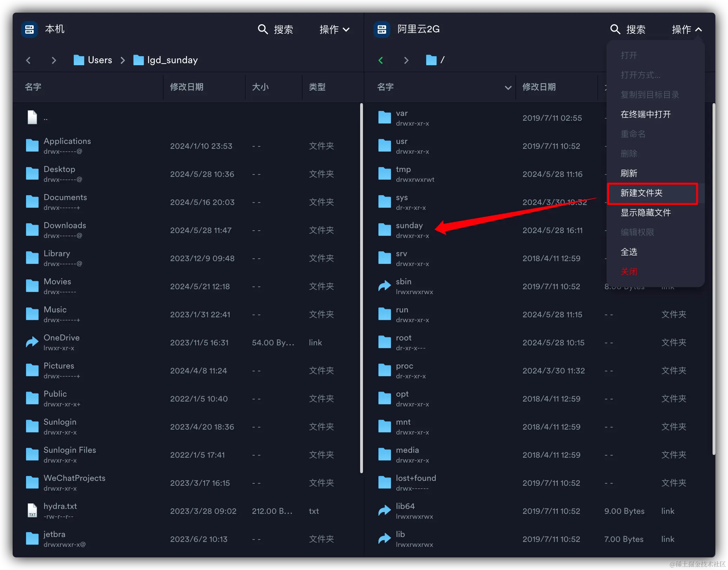The height and width of the screenshot is (570, 728).
Task: Click the server icon beside 阿里云2G
Action: point(382,29)
